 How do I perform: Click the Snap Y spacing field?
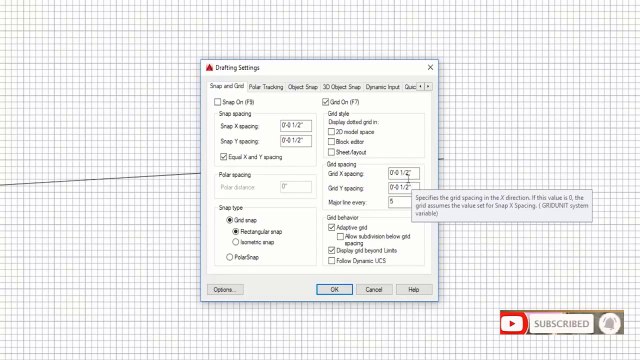pos(296,141)
